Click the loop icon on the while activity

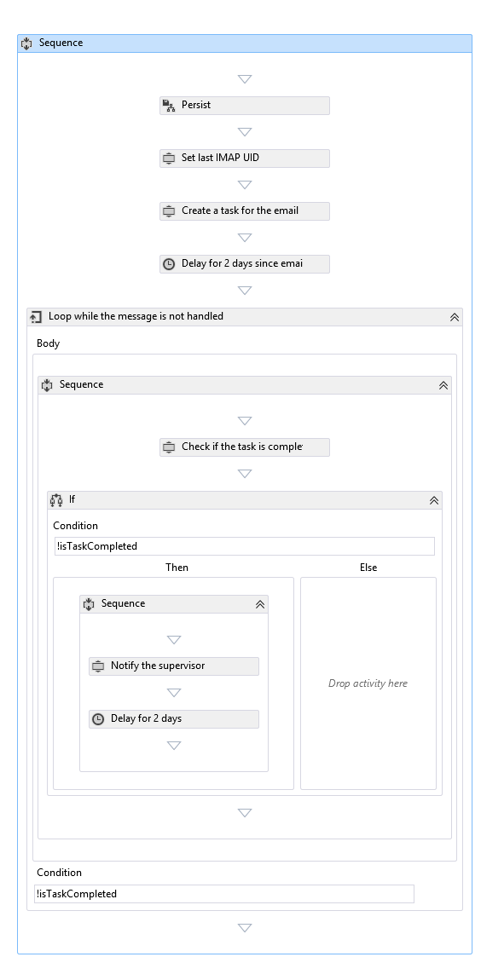tap(36, 317)
